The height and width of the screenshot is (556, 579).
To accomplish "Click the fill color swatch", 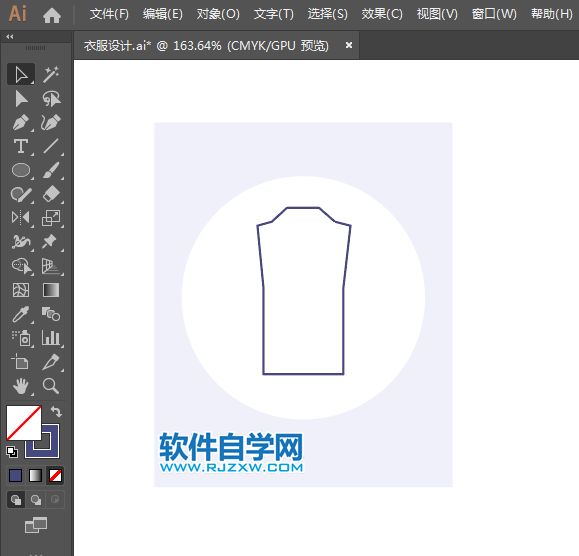I will pyautogui.click(x=24, y=423).
